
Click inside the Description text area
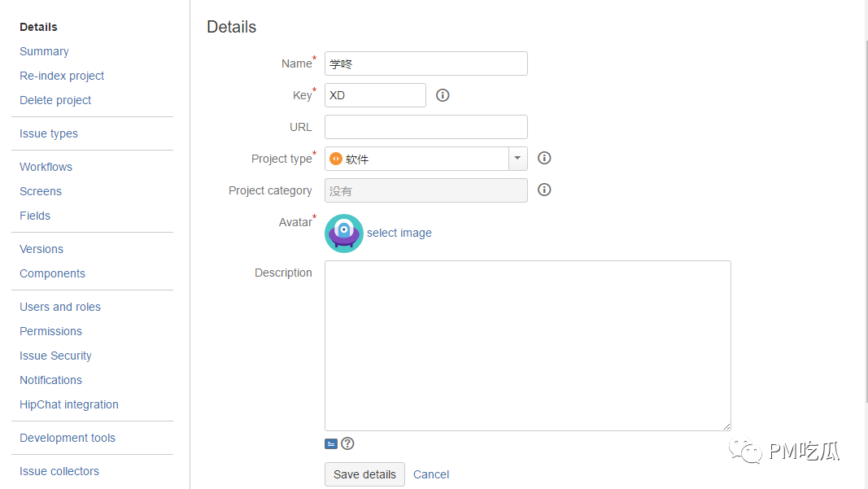point(527,345)
